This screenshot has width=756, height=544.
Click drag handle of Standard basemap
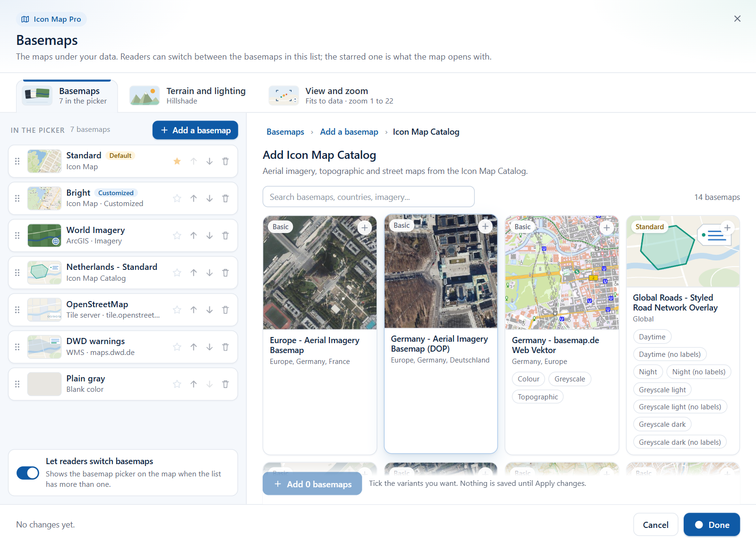click(17, 161)
